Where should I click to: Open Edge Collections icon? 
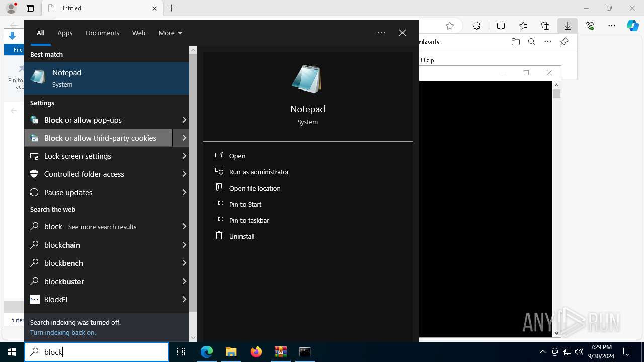tap(545, 26)
